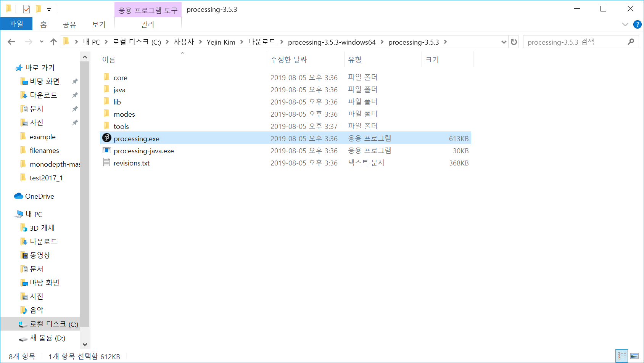The image size is (644, 363).
Task: Open the 공유 ribbon tab
Action: 69,24
